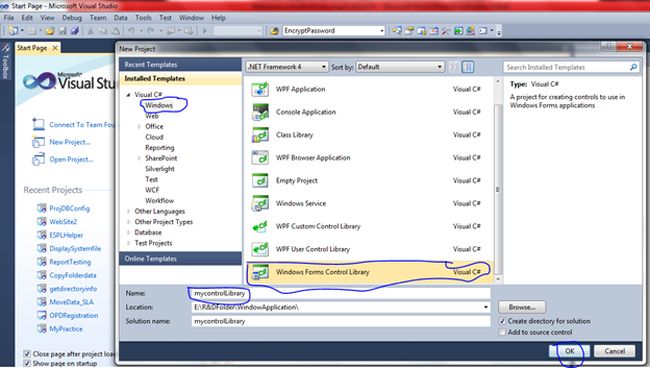The image size is (650, 368).
Task: Open the WebSite2 recent project link
Action: pos(63,222)
